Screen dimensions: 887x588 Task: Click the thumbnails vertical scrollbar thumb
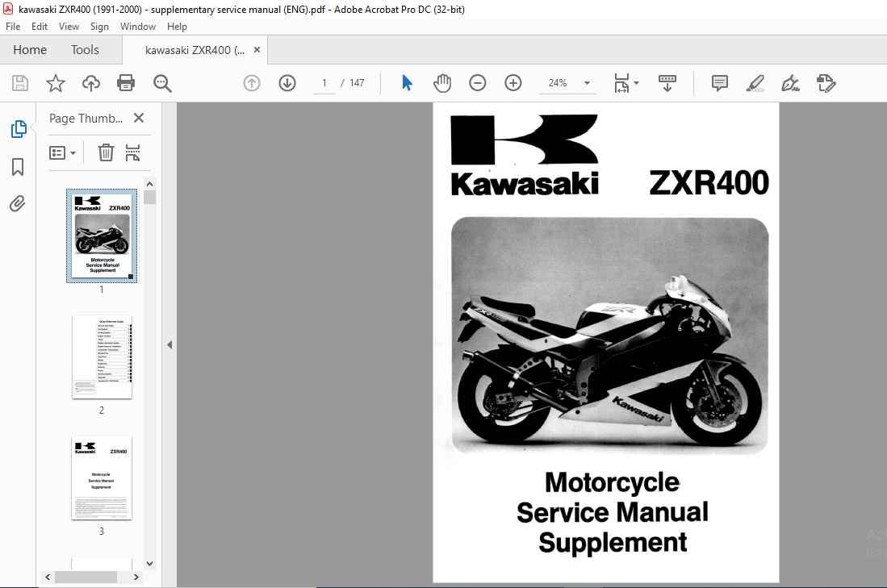(150, 198)
